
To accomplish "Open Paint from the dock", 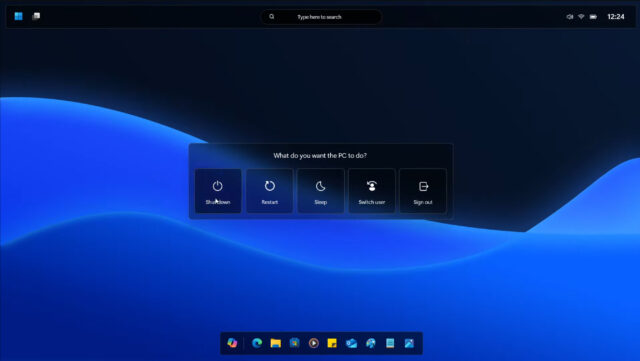I will (x=371, y=343).
